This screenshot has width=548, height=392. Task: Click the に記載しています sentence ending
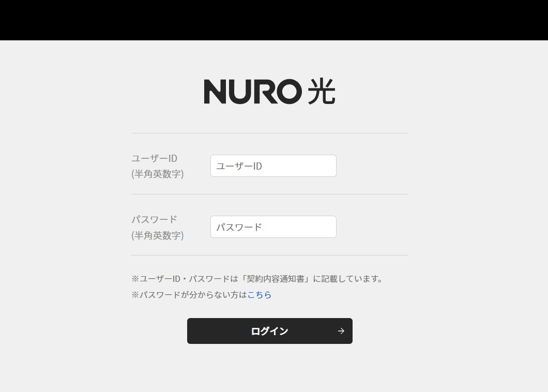pyautogui.click(x=348, y=279)
